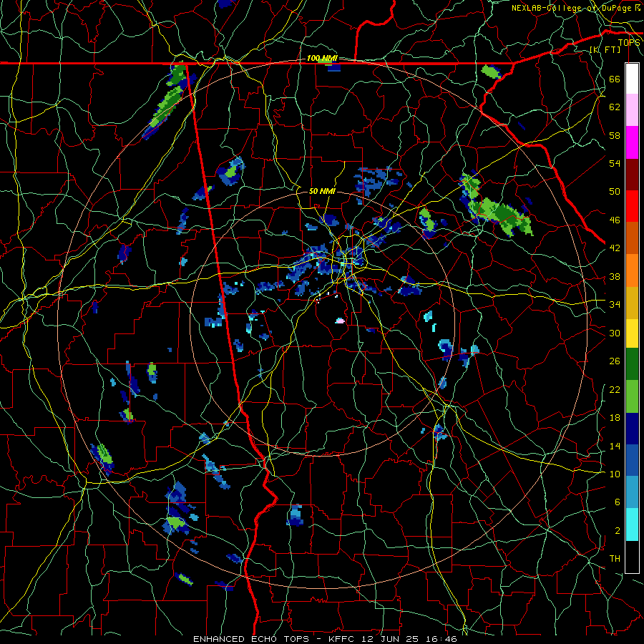644x644 pixels.
Task: Click the 66 legend value
Action: pos(615,79)
